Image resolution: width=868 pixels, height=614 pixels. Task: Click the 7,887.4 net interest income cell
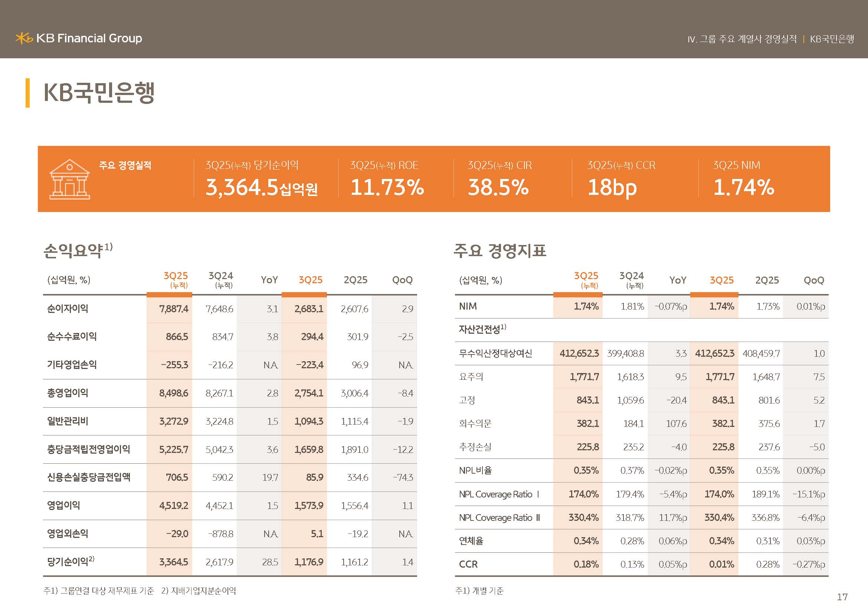point(174,309)
